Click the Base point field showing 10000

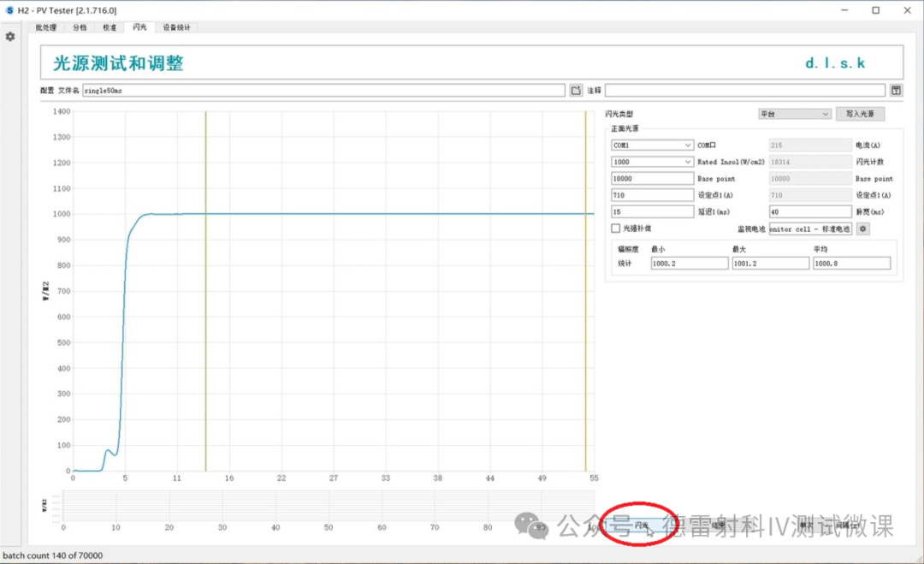[x=652, y=178]
